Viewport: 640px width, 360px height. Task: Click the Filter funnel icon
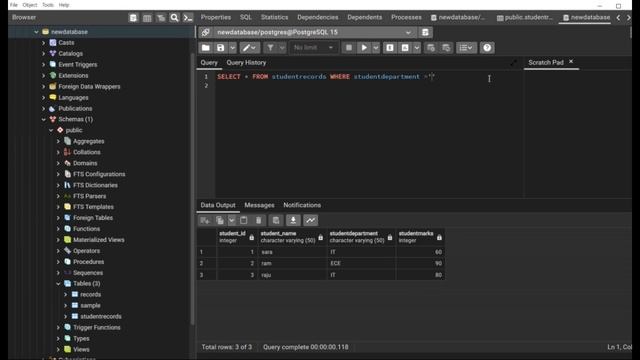(270, 48)
